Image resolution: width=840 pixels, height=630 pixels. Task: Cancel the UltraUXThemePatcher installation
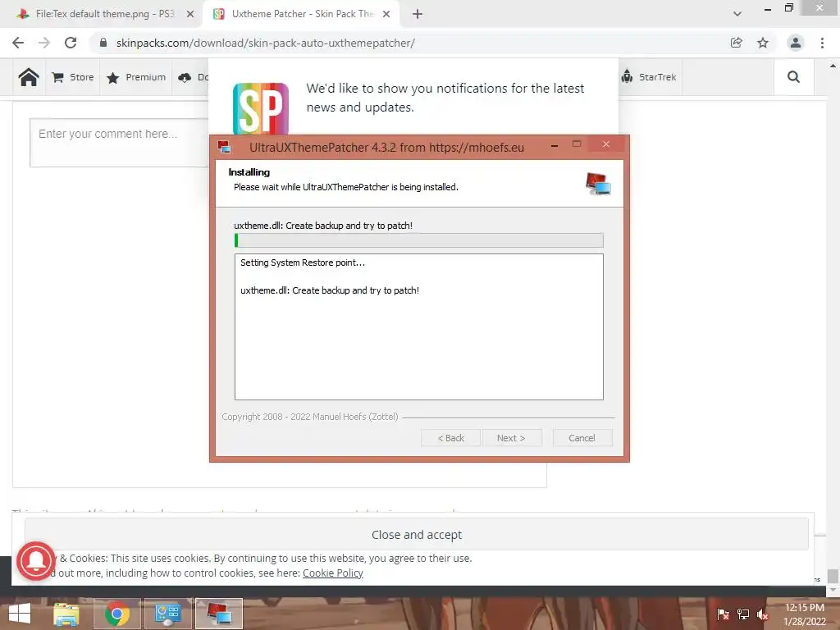point(582,438)
